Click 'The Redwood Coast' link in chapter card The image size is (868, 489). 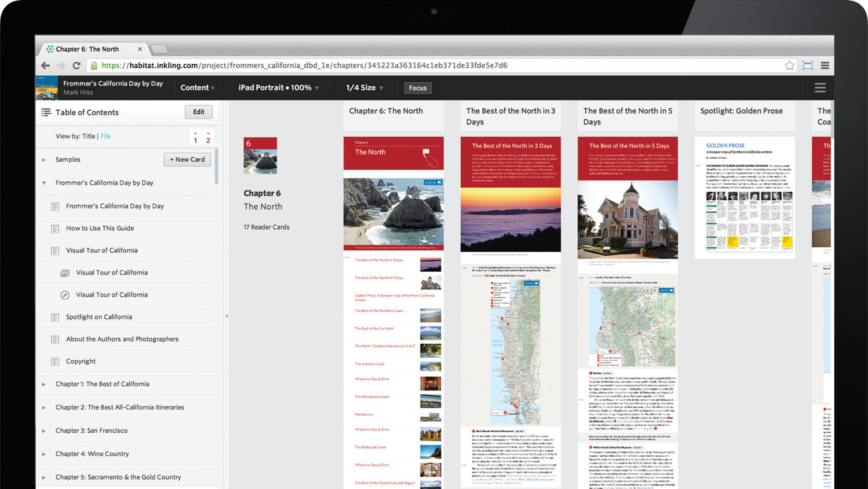[x=370, y=447]
